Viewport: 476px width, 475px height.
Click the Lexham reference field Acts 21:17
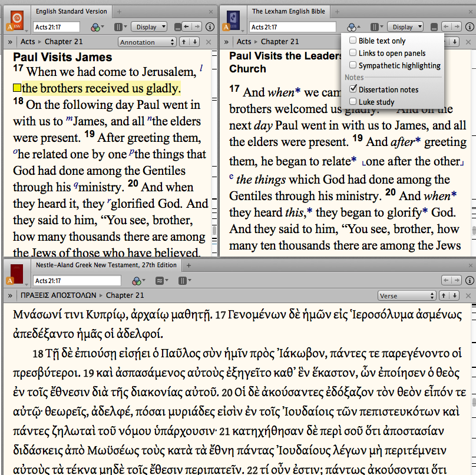(292, 27)
